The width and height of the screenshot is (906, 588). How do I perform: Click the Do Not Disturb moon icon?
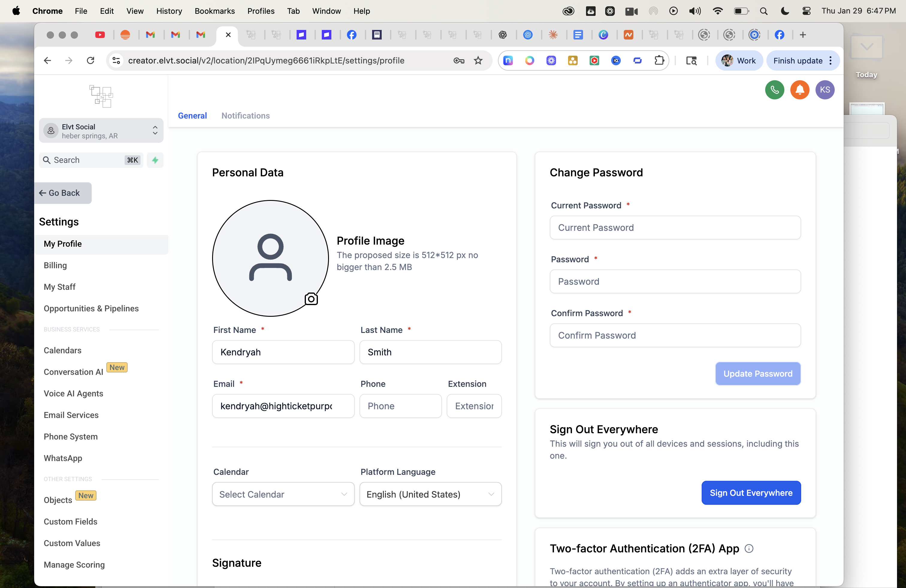785,11
